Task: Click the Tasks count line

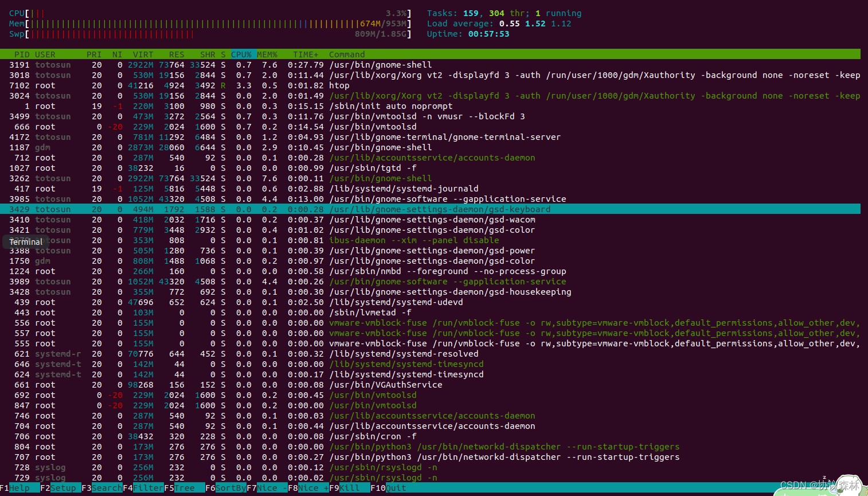Action: click(x=504, y=13)
